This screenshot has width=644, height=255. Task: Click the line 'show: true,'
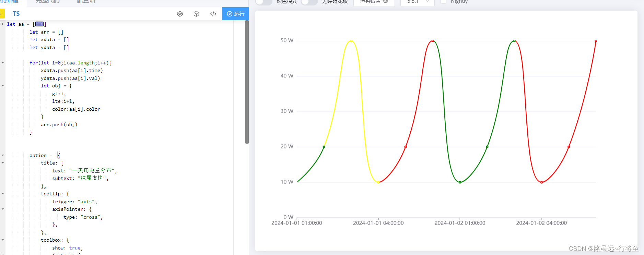click(x=68, y=248)
